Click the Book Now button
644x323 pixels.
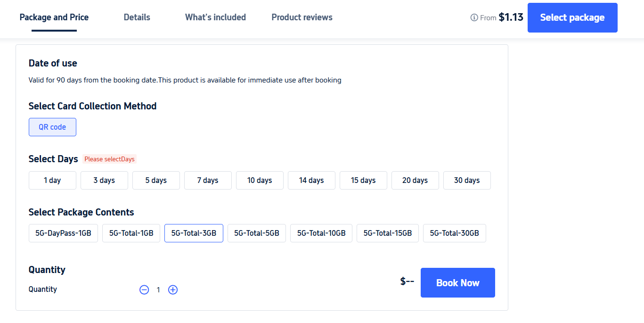457,283
